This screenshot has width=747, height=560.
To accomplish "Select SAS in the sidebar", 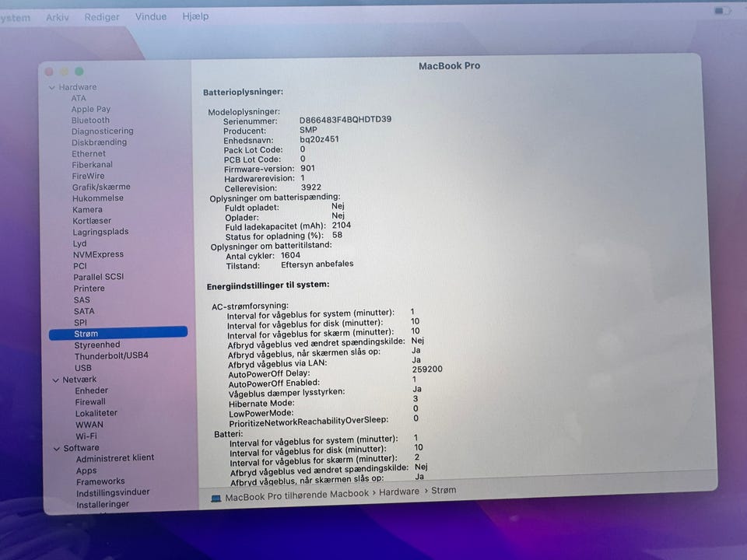I will pyautogui.click(x=82, y=300).
